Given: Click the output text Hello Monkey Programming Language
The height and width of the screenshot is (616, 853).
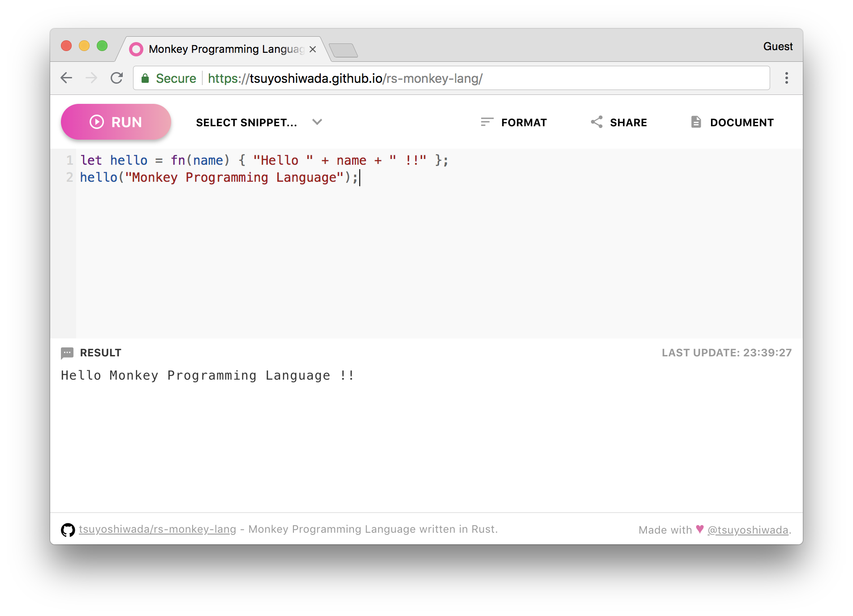Looking at the screenshot, I should pos(208,375).
